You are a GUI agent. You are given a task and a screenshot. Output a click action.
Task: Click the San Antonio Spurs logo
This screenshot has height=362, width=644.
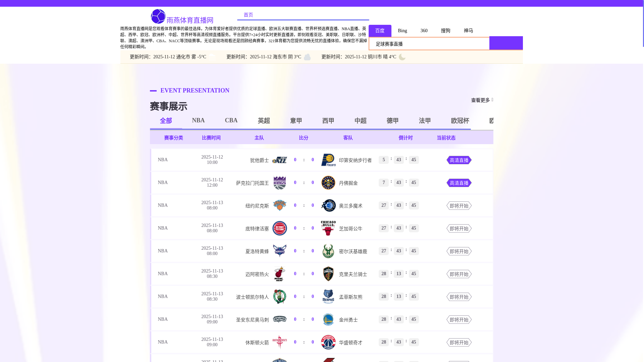tap(279, 319)
